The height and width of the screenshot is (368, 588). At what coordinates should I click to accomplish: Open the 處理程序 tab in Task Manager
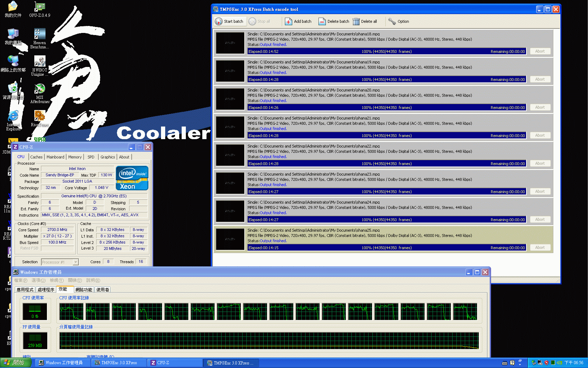[x=46, y=289]
